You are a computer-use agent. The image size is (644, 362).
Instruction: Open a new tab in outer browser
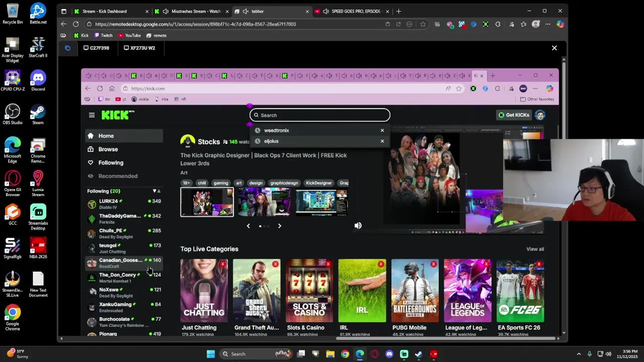pos(398,11)
